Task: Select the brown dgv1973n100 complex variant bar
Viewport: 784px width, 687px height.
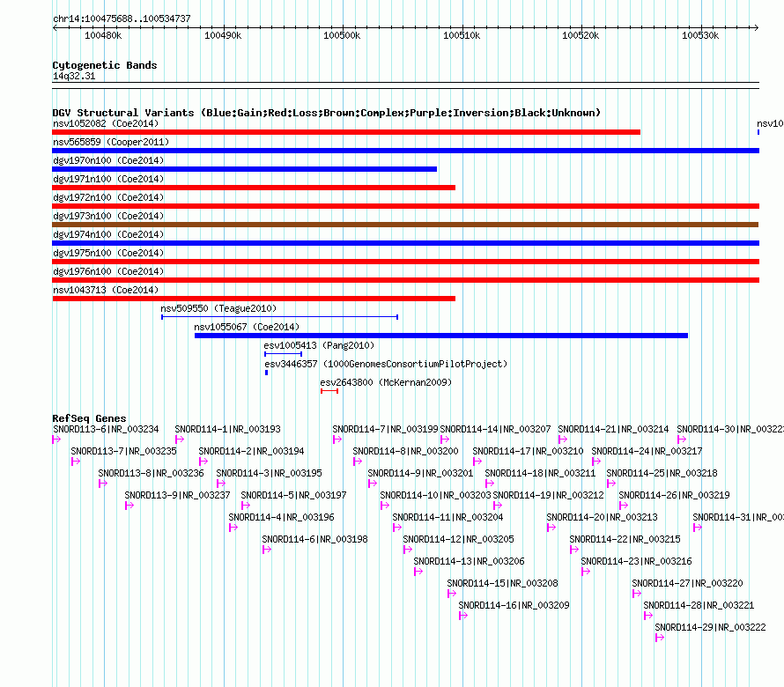Action: point(405,225)
